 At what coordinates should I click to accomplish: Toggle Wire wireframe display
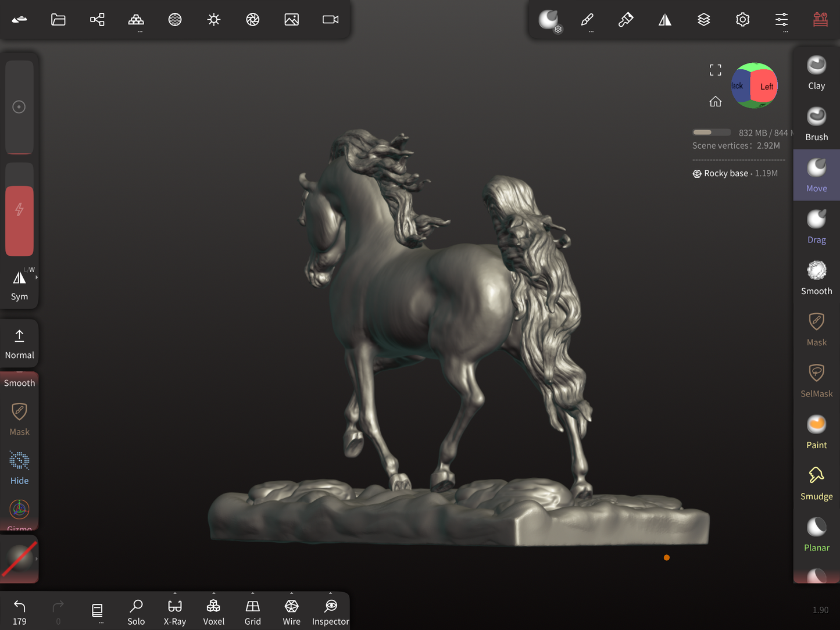(x=291, y=612)
